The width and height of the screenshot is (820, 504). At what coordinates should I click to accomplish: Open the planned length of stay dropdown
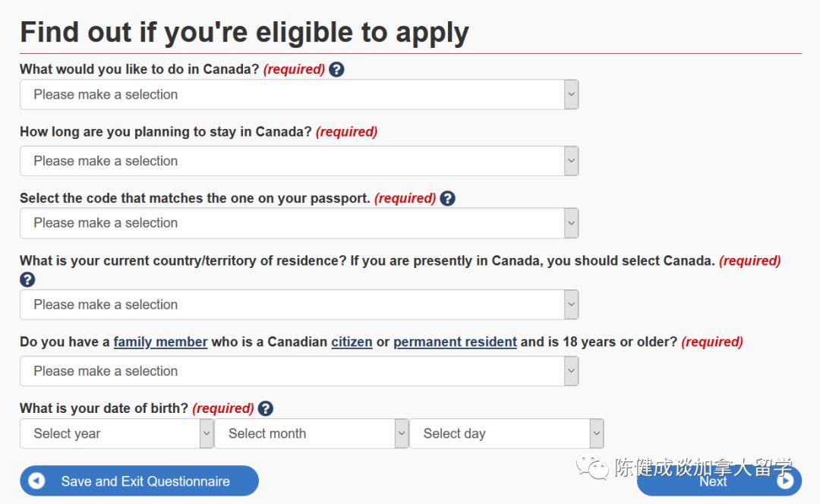point(298,161)
